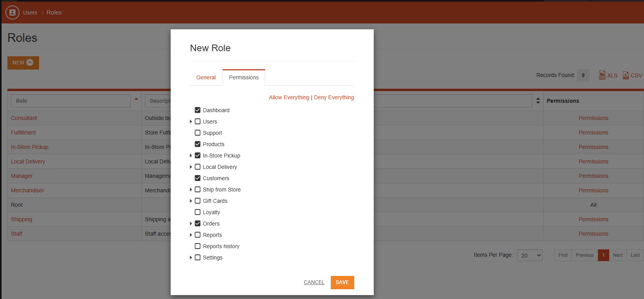Select page 1 in pagination
Image resolution: width=644 pixels, height=299 pixels.
pos(603,255)
